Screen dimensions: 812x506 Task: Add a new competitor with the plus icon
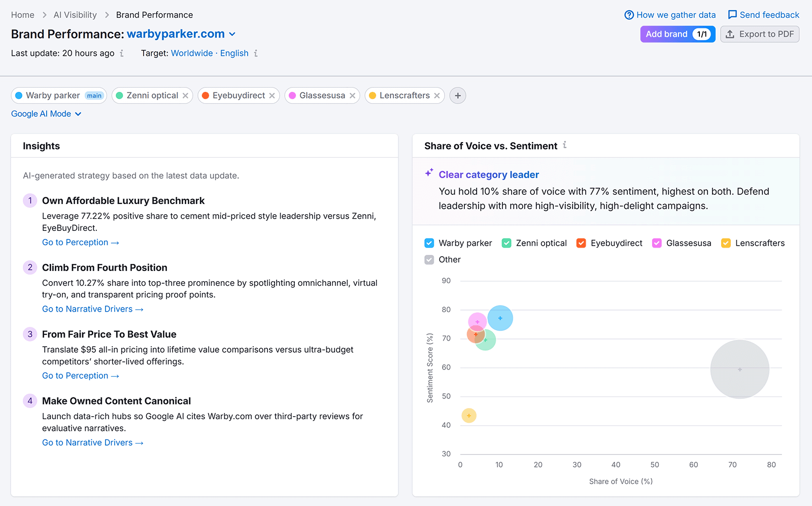pos(457,95)
